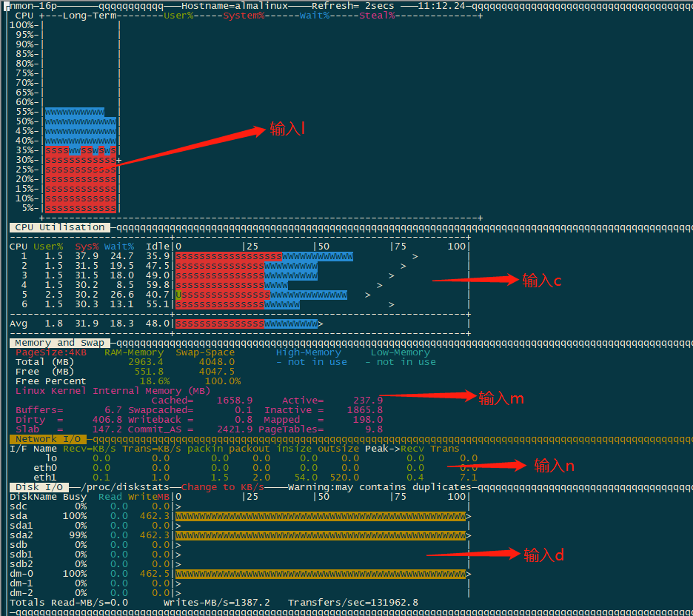693x616 pixels.
Task: Click RAM Total value 2963.4
Action: (146, 362)
